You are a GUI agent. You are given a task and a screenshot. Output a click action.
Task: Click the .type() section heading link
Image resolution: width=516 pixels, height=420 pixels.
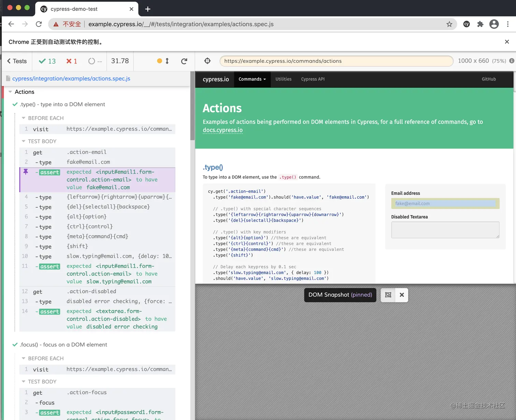tap(213, 167)
